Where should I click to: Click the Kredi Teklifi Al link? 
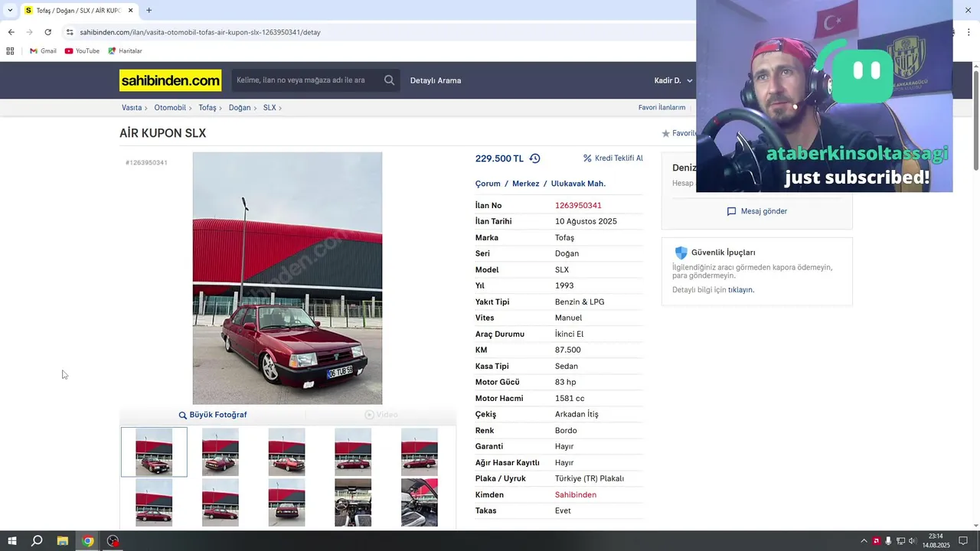619,158
